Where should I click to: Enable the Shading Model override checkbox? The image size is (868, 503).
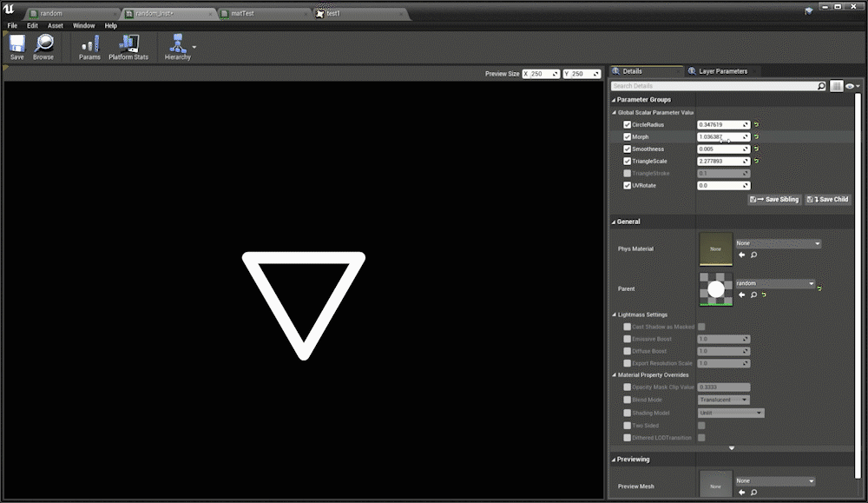tap(628, 413)
